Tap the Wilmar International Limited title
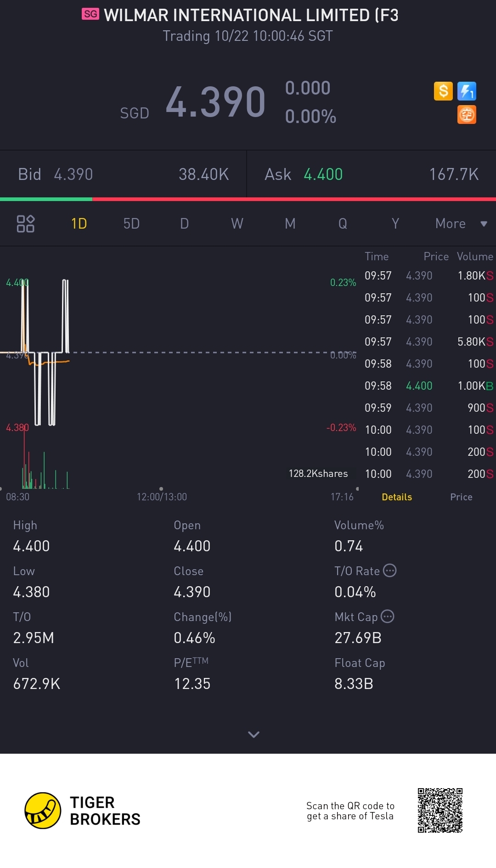This screenshot has height=868, width=496. 251,15
